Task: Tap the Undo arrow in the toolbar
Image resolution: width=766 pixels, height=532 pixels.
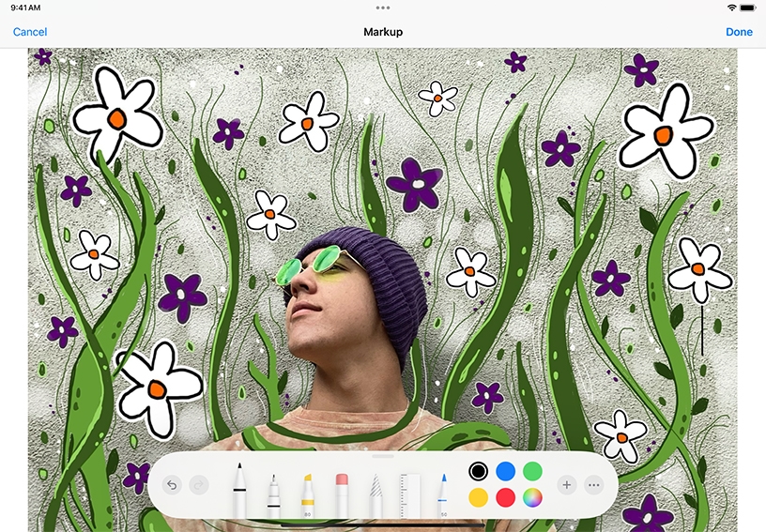Action: point(172,485)
